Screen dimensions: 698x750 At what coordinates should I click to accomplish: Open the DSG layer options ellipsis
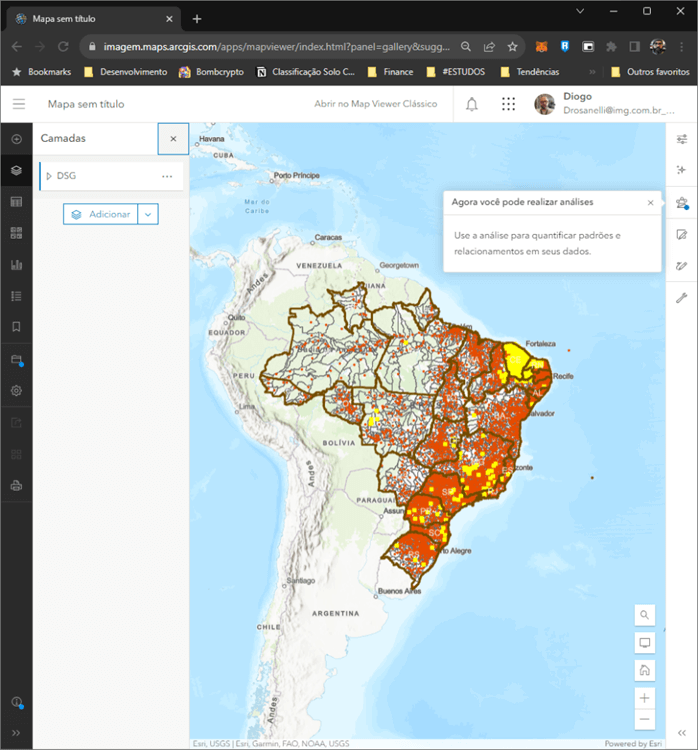[167, 176]
